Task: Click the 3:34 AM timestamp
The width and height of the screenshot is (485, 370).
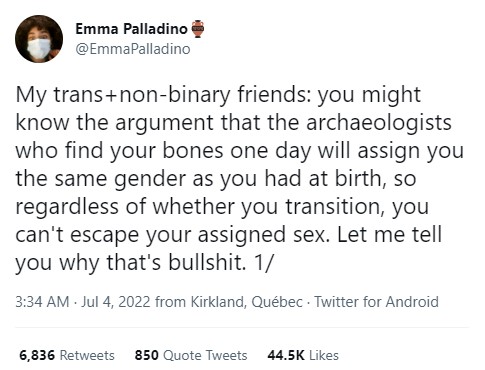Action: 42,302
